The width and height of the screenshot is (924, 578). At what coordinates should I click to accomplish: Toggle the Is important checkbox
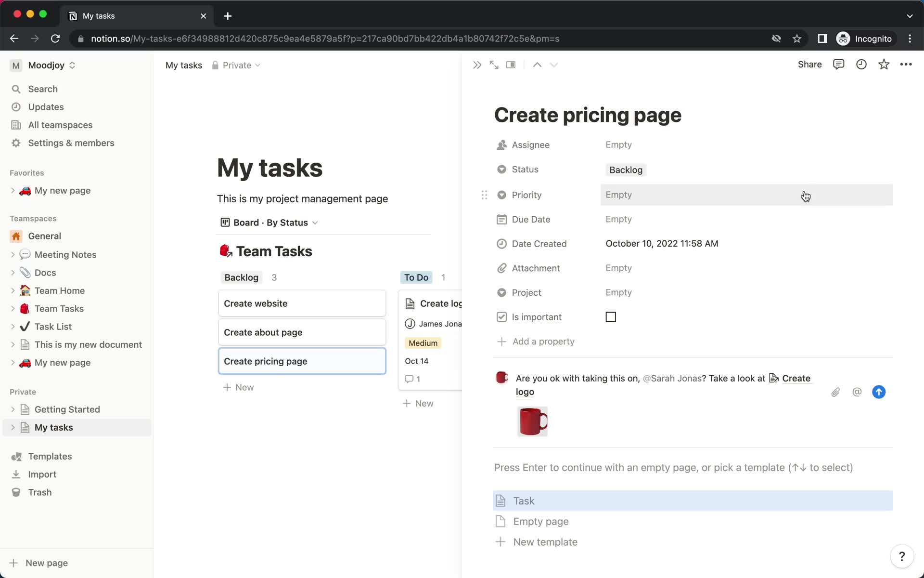tap(611, 317)
